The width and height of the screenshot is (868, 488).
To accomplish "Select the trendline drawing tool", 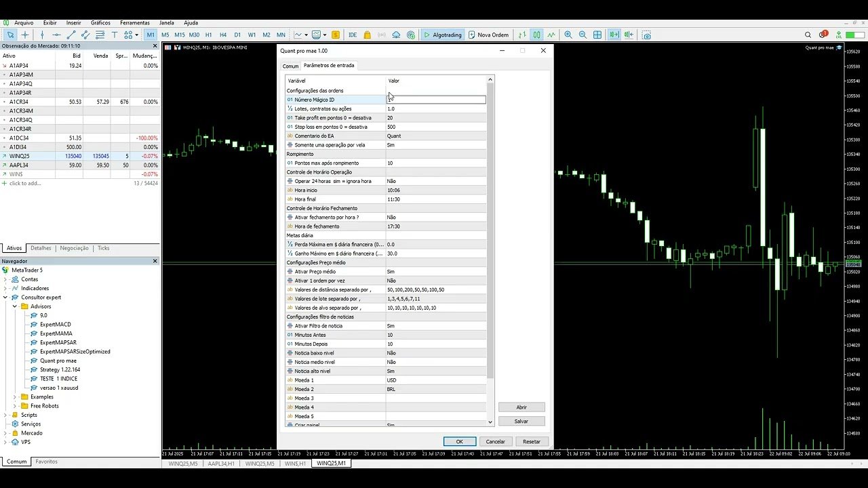I will tap(71, 35).
